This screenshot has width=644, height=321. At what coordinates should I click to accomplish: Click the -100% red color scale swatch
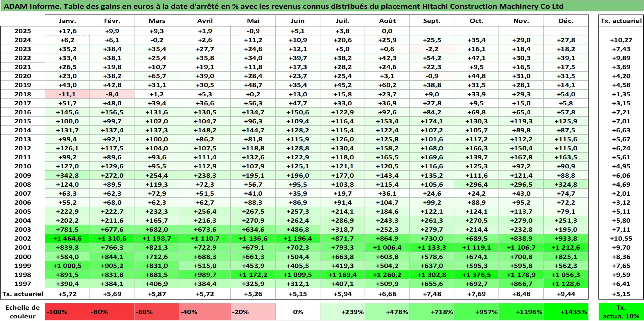[x=67, y=312]
